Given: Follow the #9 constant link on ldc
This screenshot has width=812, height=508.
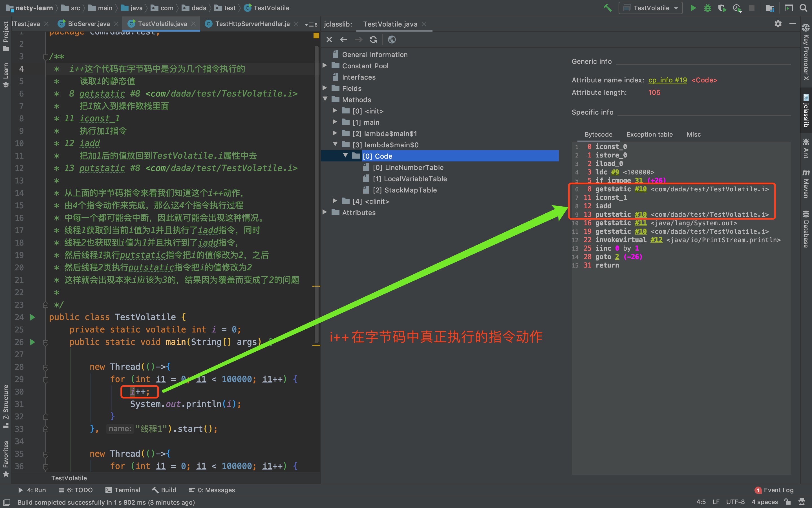Looking at the screenshot, I should [x=615, y=172].
